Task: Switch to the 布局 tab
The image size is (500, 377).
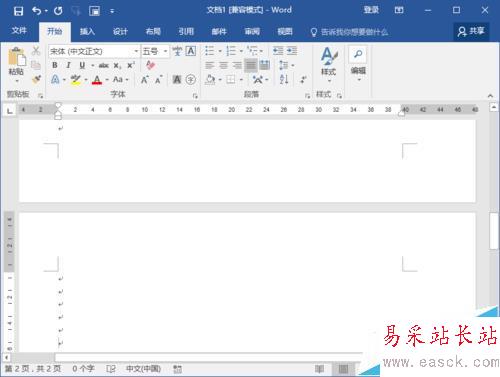Action: point(153,32)
